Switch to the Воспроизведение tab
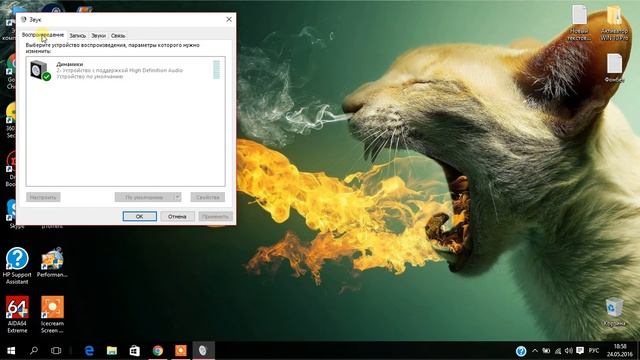This screenshot has width=640, height=360. (x=43, y=35)
